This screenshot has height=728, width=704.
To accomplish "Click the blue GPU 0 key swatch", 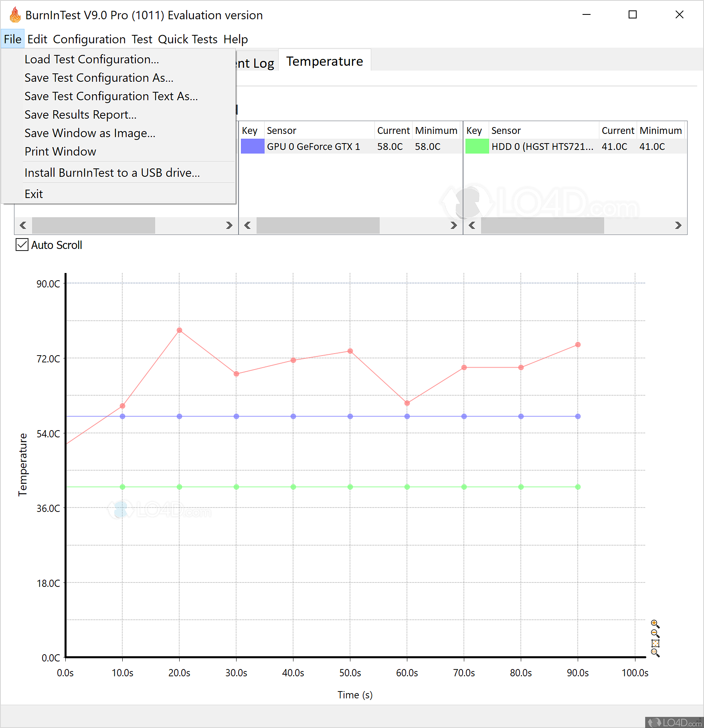I will [x=252, y=146].
